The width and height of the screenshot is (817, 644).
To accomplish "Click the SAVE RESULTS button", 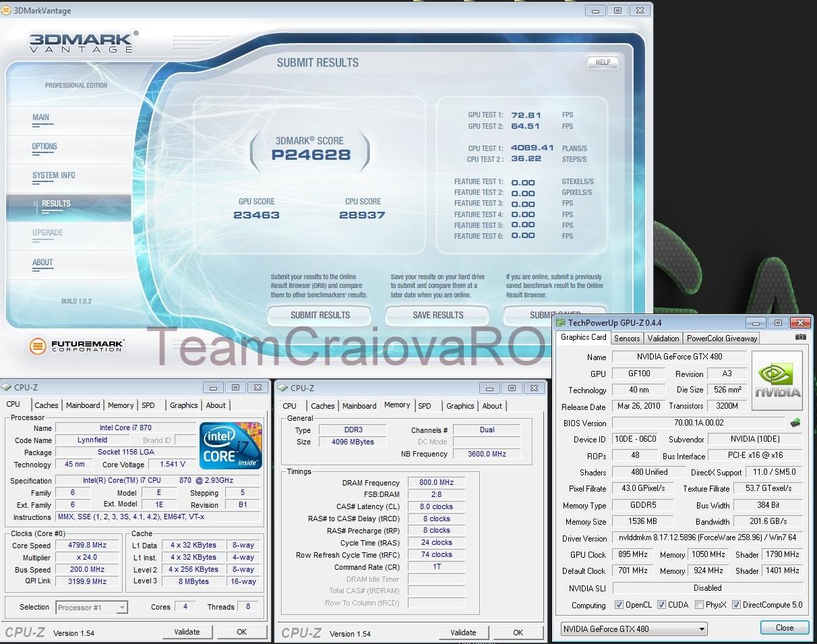I will (438, 315).
